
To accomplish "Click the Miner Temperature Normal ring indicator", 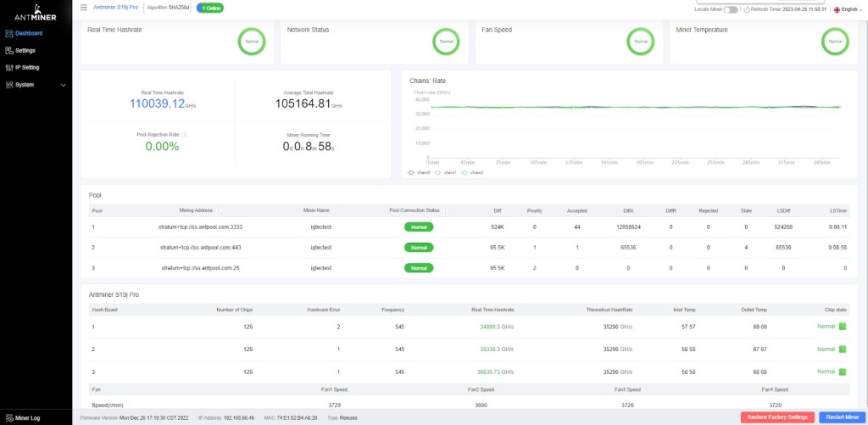I will tap(835, 42).
